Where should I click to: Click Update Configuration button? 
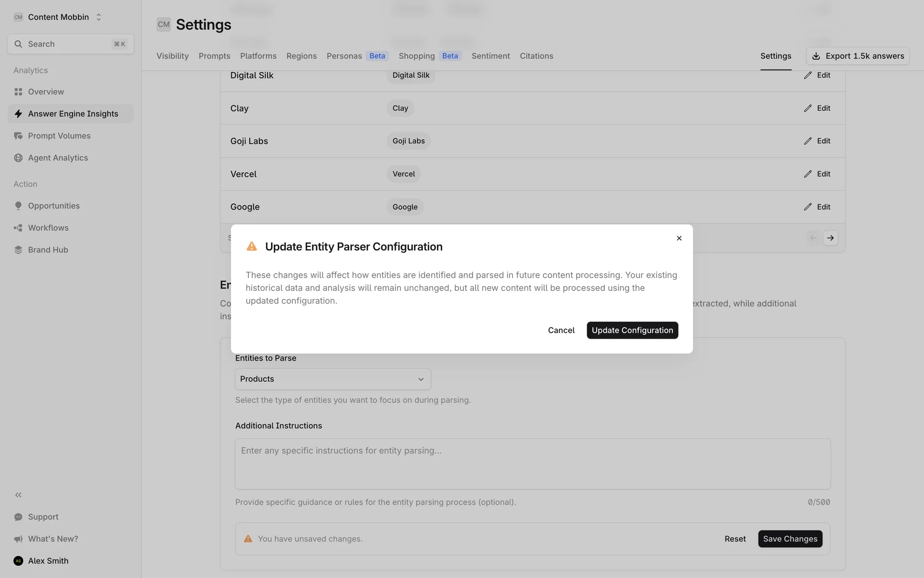pyautogui.click(x=632, y=330)
